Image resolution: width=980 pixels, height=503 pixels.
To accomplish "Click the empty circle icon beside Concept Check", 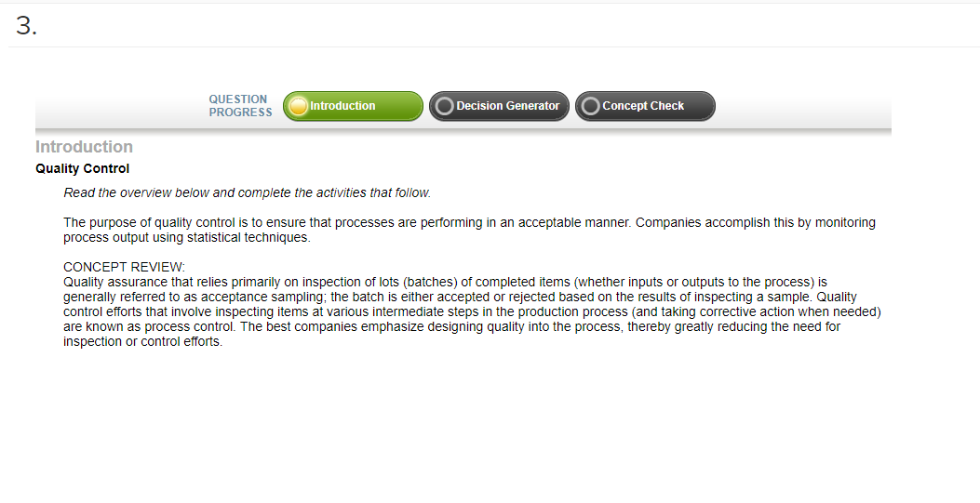I will 591,106.
